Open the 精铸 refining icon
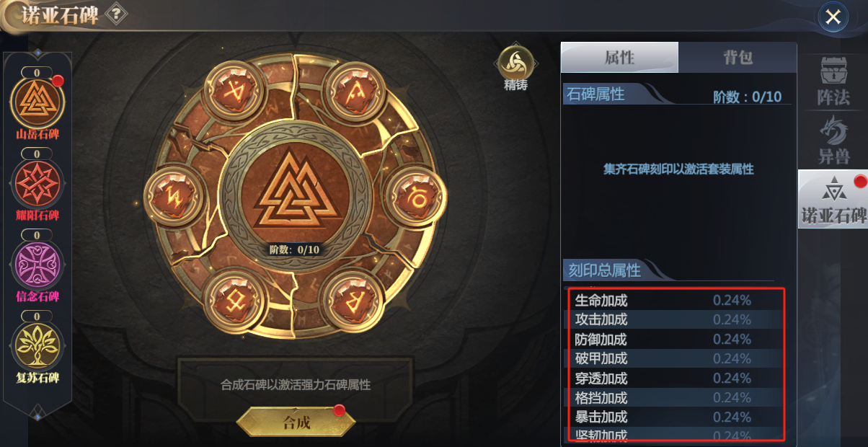 516,64
